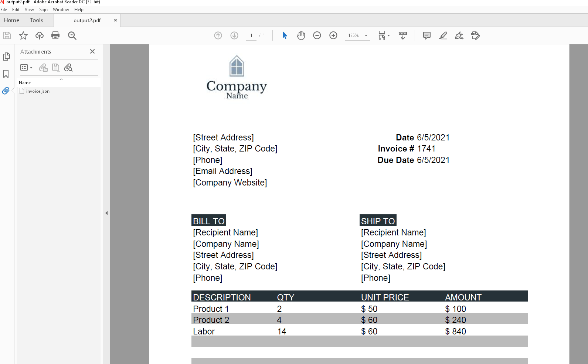Image resolution: width=588 pixels, height=364 pixels.
Task: Open the Attachments options list dropdown
Action: point(26,67)
